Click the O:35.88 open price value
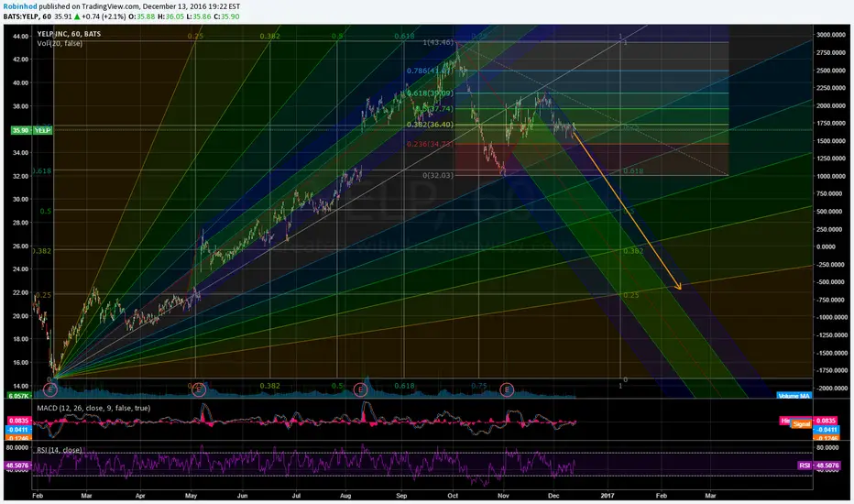 [x=143, y=16]
